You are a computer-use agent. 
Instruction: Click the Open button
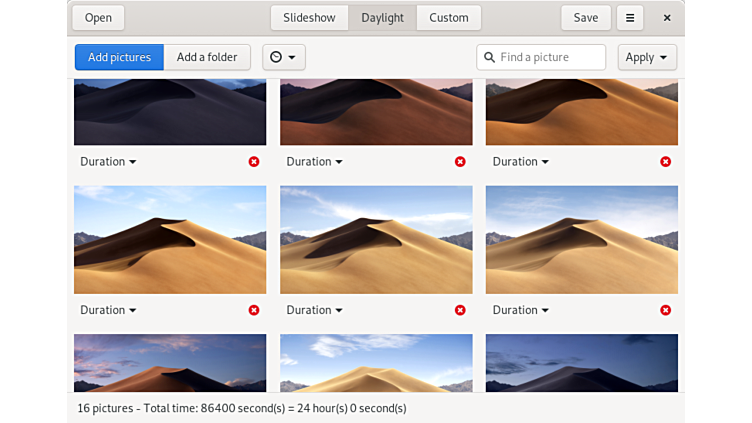tap(98, 18)
